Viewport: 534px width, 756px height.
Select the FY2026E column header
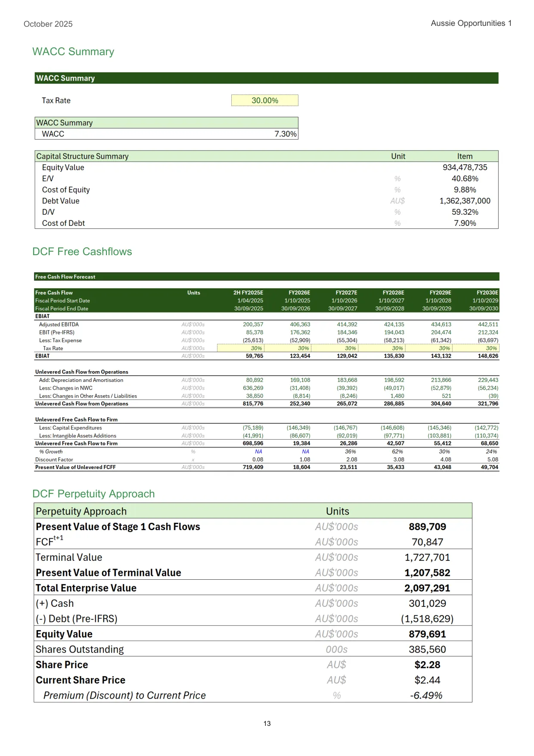(299, 293)
